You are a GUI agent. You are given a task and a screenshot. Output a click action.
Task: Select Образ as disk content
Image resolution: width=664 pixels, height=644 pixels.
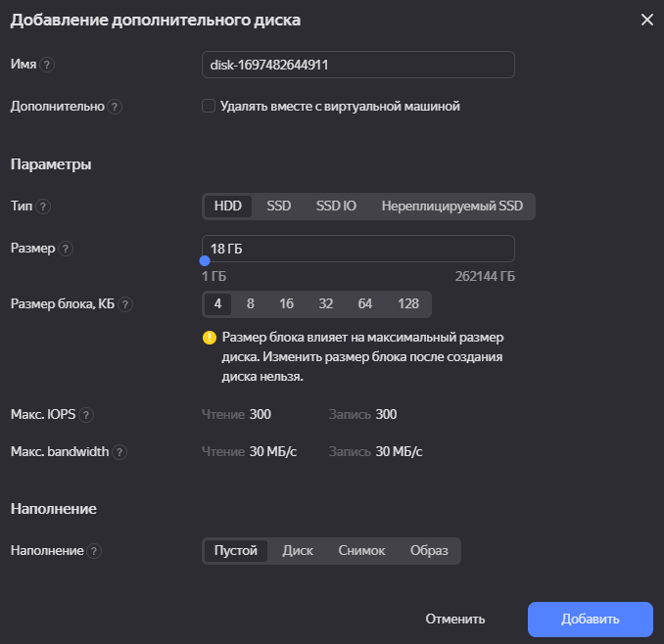[x=429, y=550]
